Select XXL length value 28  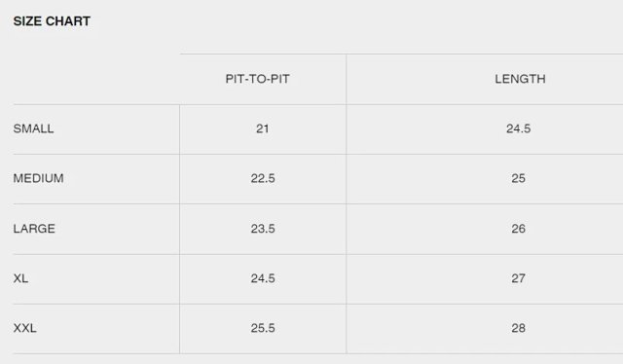(519, 328)
